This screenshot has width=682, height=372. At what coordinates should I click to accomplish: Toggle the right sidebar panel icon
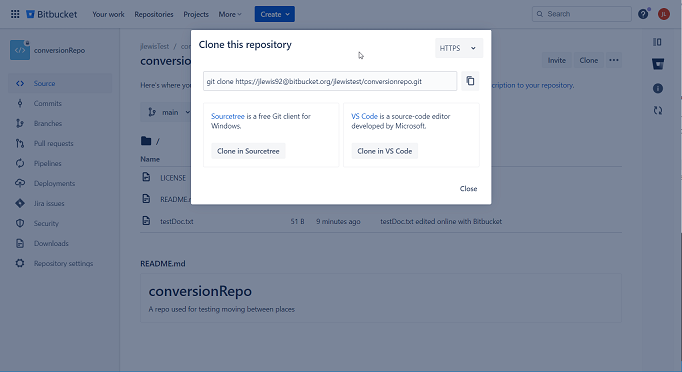[657, 42]
